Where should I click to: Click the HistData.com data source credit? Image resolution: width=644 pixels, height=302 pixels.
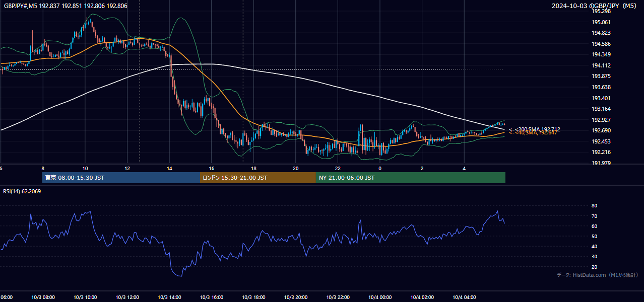pyautogui.click(x=598, y=275)
